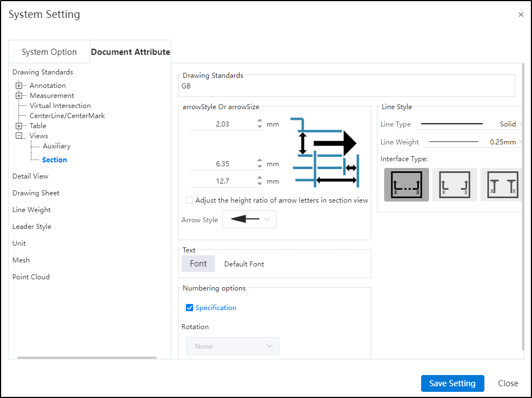Expand the Annotation tree node
This screenshot has width=532, height=398.
coord(19,86)
